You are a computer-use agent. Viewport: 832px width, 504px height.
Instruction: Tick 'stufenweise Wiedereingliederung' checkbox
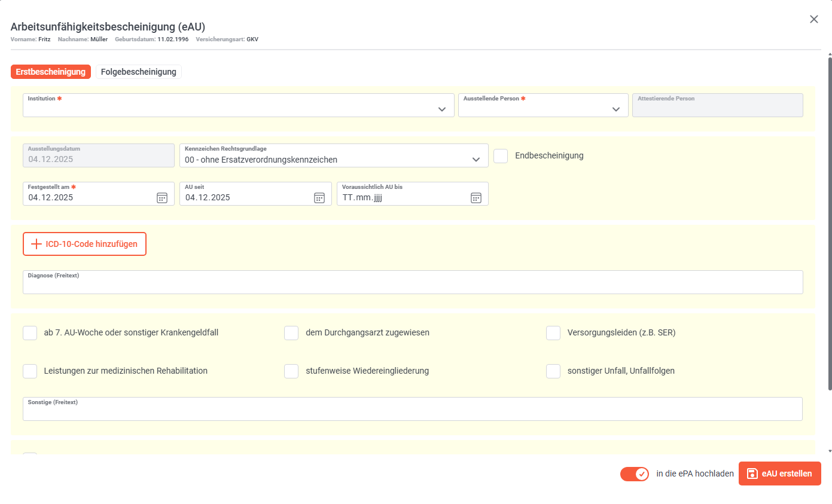pyautogui.click(x=291, y=371)
